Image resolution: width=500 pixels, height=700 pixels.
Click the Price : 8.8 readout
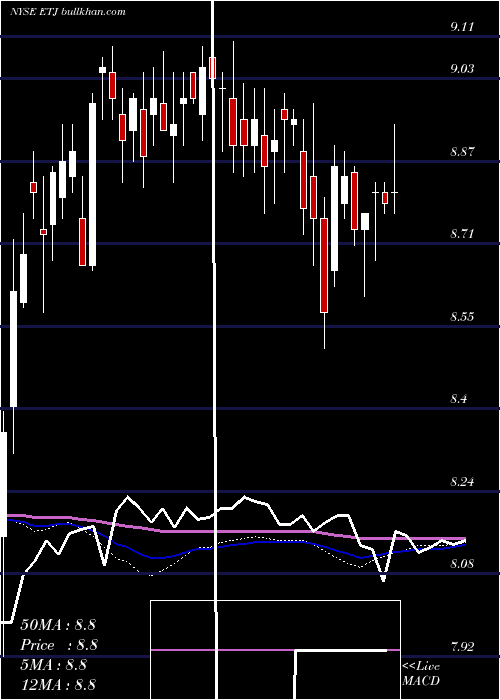tap(58, 645)
